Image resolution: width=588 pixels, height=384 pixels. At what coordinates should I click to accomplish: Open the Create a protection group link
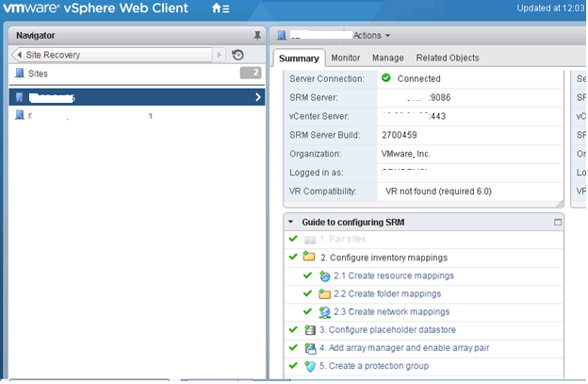(x=374, y=366)
